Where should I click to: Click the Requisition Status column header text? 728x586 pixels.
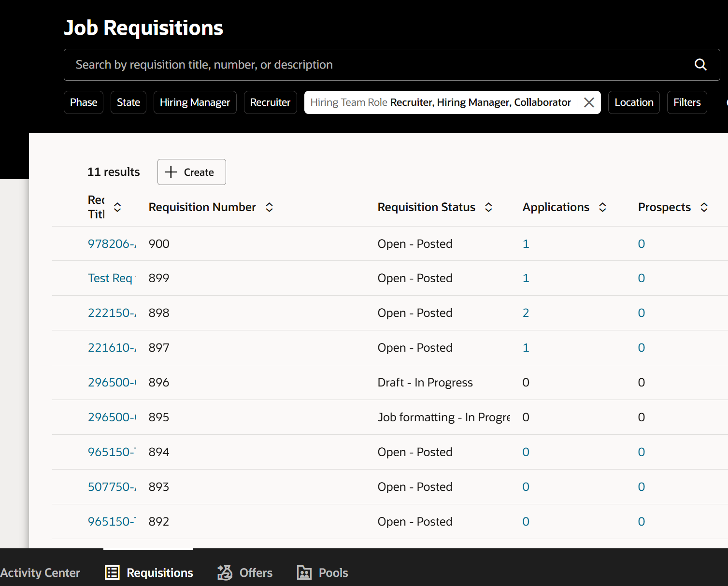pyautogui.click(x=426, y=207)
